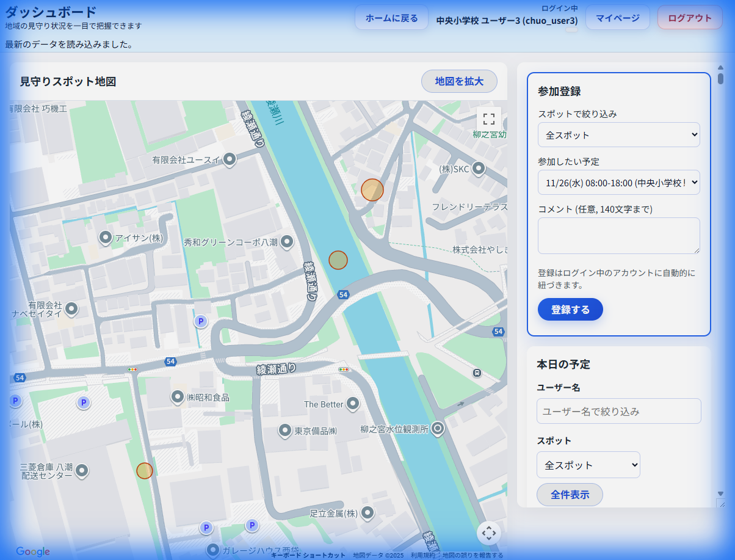
Task: Open the スポットで絞り込み dropdown
Action: pos(618,135)
